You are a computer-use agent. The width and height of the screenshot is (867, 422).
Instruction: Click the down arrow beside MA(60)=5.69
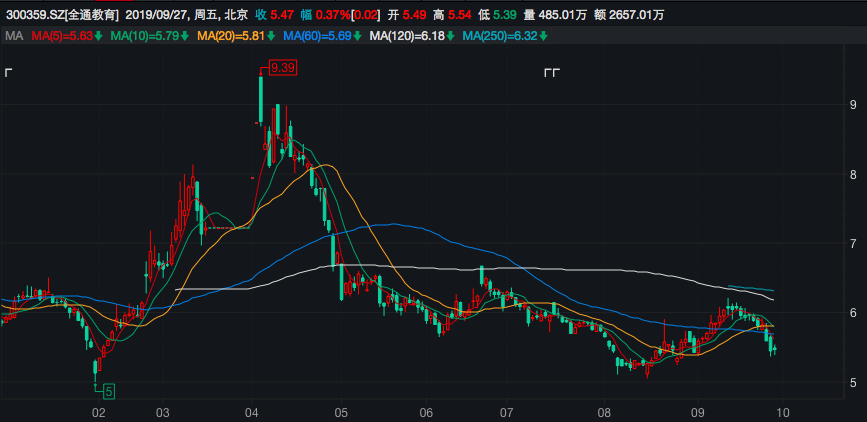coord(358,37)
